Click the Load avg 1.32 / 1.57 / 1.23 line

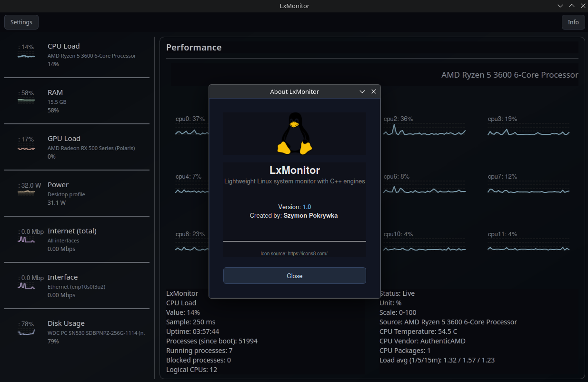pos(437,360)
